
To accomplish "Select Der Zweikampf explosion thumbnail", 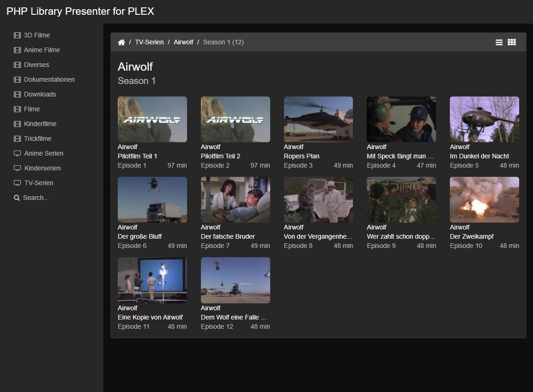I will coord(484,199).
